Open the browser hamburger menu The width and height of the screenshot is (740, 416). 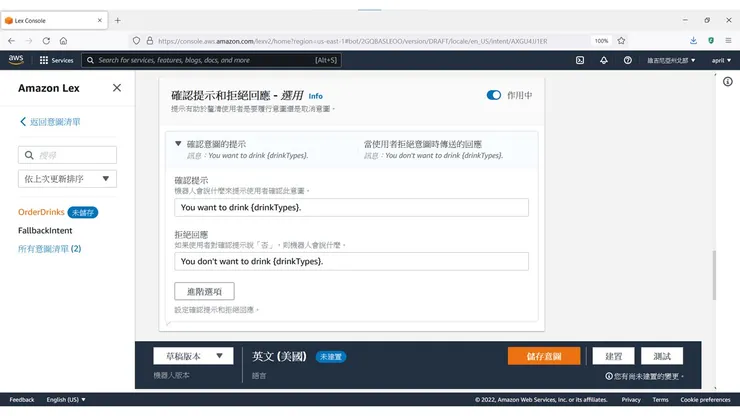click(728, 41)
